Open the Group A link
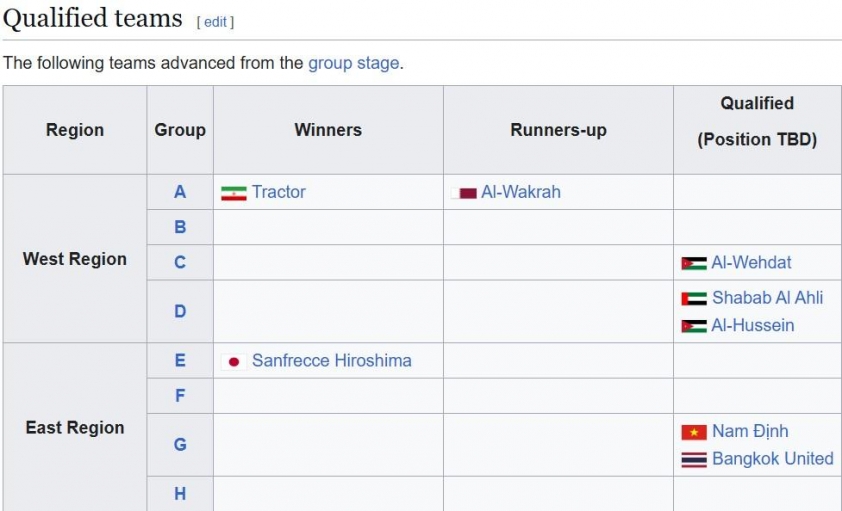 (x=180, y=192)
